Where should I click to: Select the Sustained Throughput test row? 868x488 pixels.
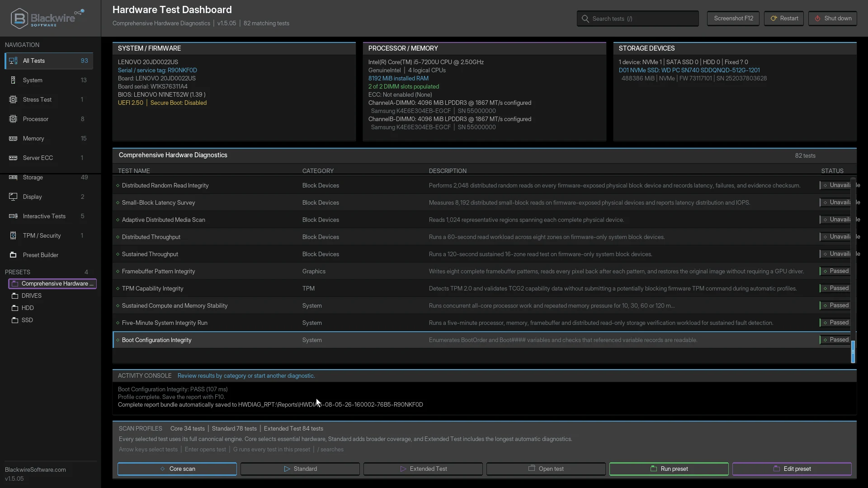point(481,254)
